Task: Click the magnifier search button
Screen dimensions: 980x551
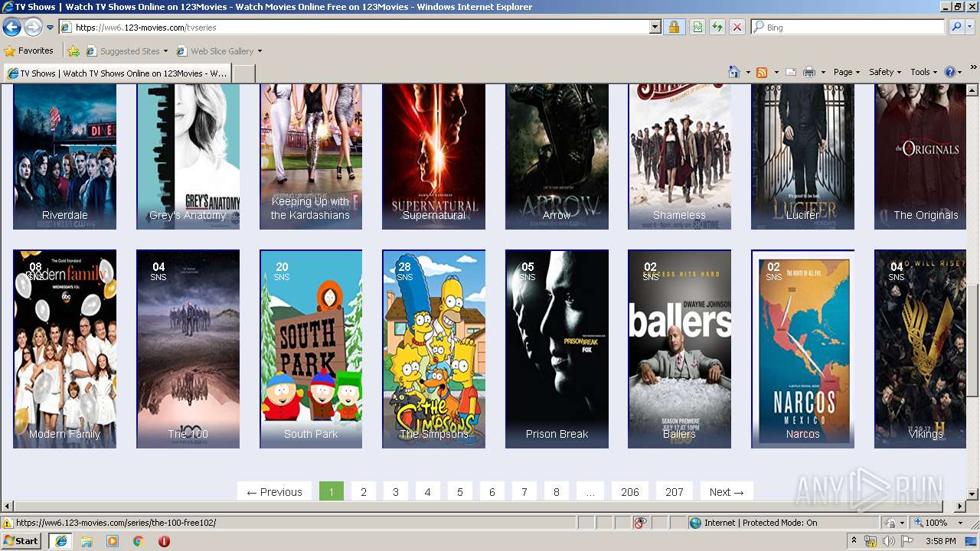Action: pyautogui.click(x=956, y=27)
